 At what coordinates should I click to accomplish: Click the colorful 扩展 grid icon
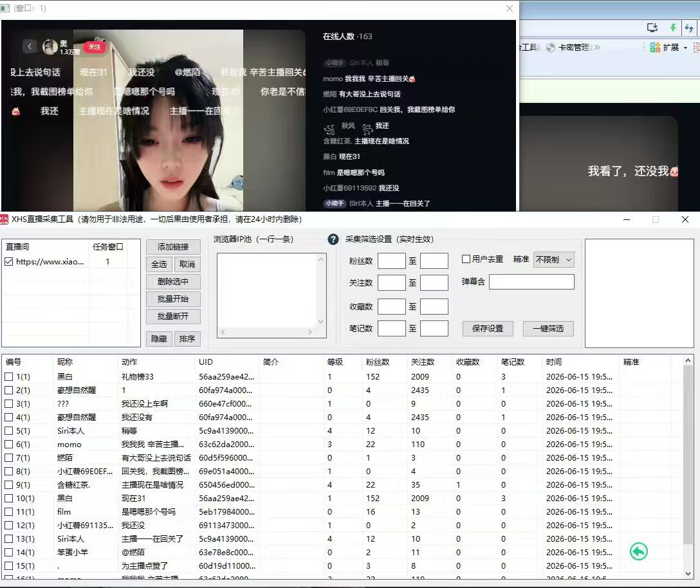click(655, 48)
